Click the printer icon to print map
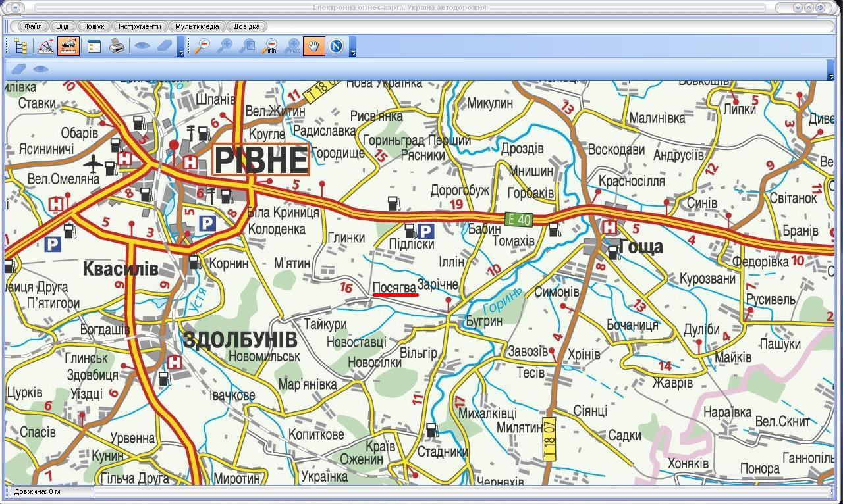Viewport: 843px width, 504px height. point(117,46)
